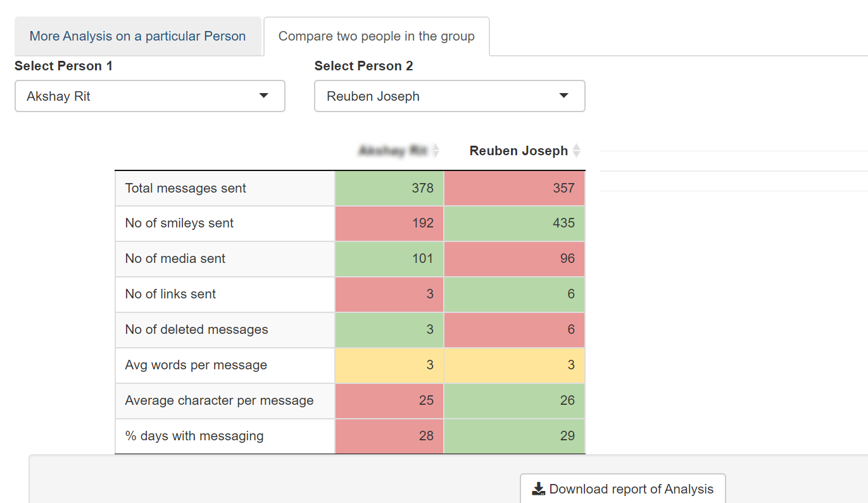Switch to More Analysis on a particular Person tab
Screen dimensions: 868x503
(137, 36)
